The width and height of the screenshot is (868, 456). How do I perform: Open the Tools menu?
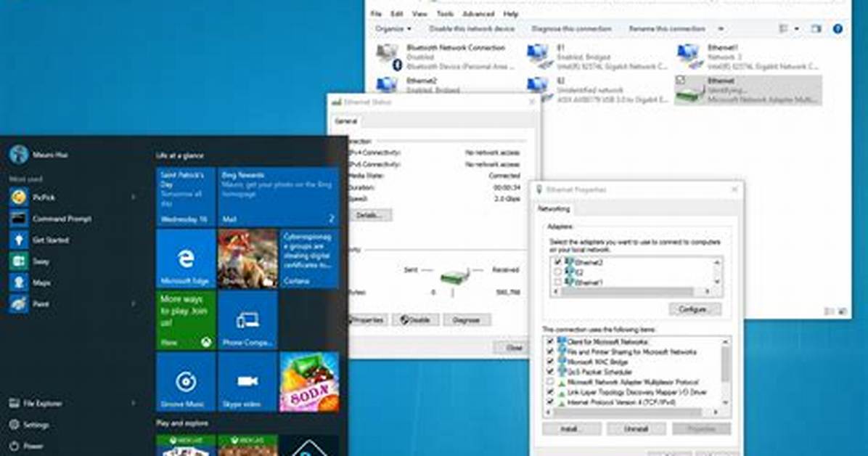pyautogui.click(x=445, y=14)
